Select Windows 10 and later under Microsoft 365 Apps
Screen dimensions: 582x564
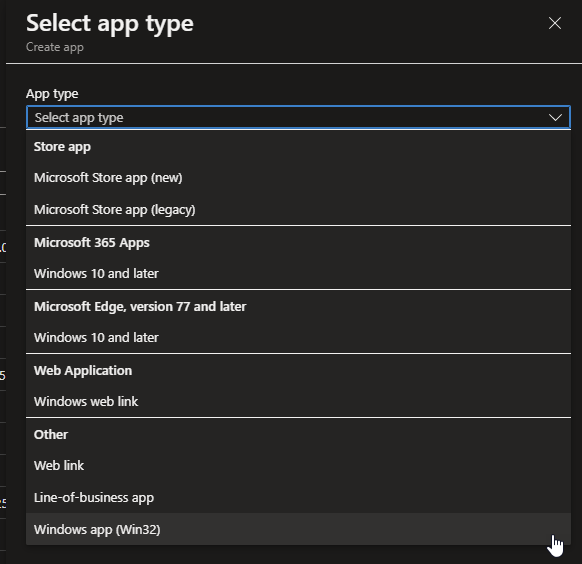298,273
